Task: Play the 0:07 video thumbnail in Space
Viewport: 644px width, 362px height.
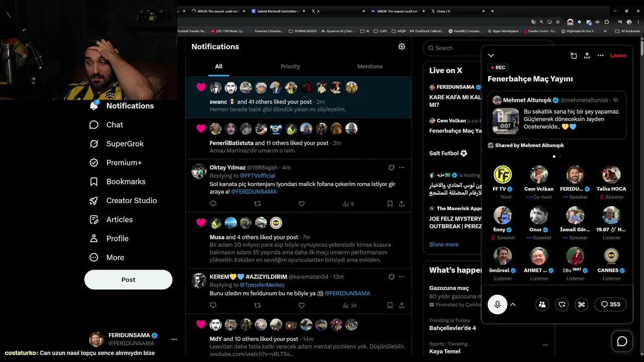Action: tap(506, 121)
